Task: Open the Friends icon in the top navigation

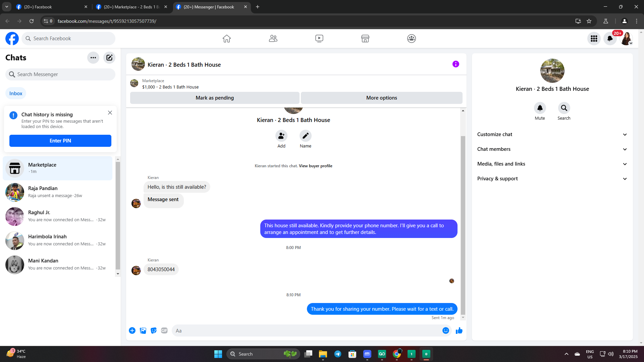Action: tap(273, 39)
